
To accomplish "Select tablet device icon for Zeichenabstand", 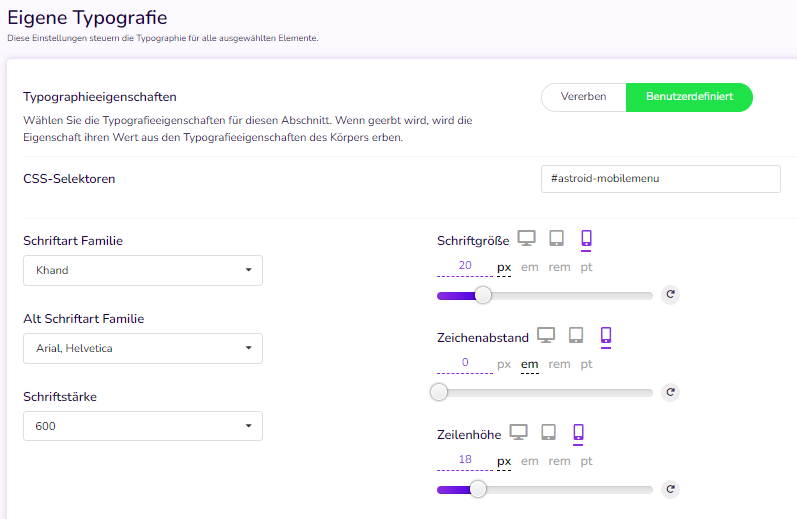I will [576, 335].
